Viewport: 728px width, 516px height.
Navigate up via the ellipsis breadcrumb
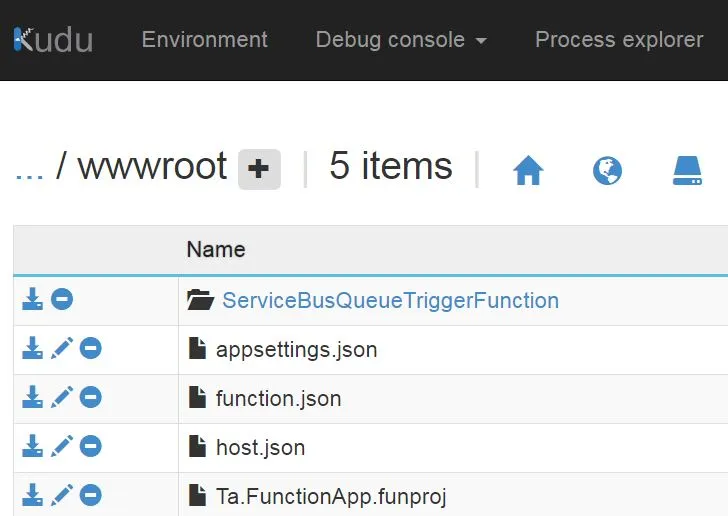click(x=30, y=168)
